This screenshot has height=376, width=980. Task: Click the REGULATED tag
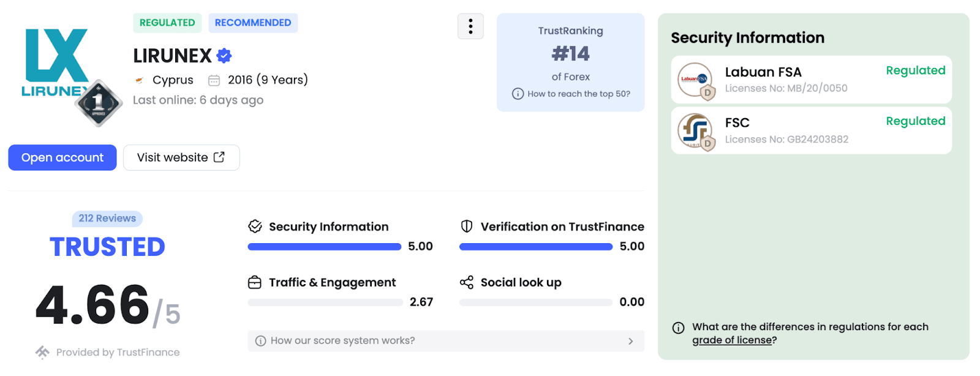click(167, 23)
